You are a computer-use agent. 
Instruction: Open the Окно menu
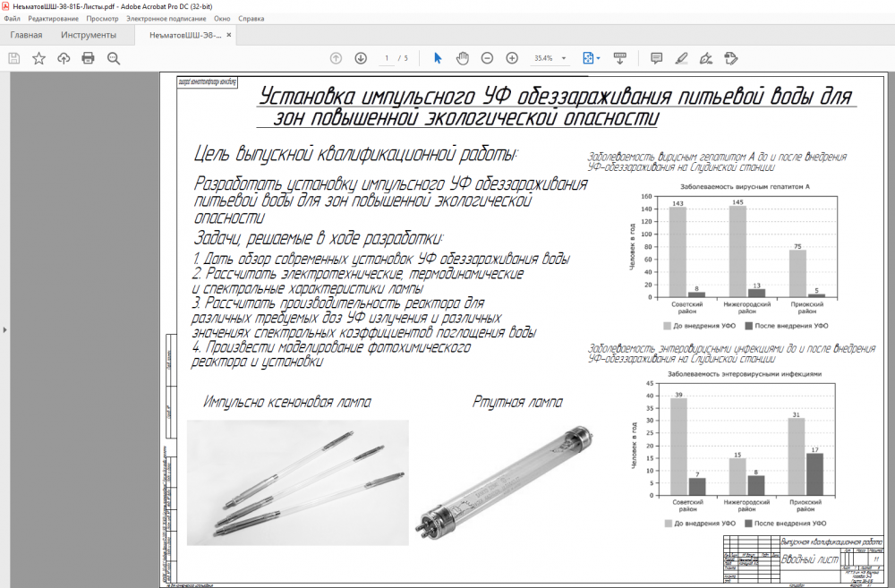(x=222, y=18)
